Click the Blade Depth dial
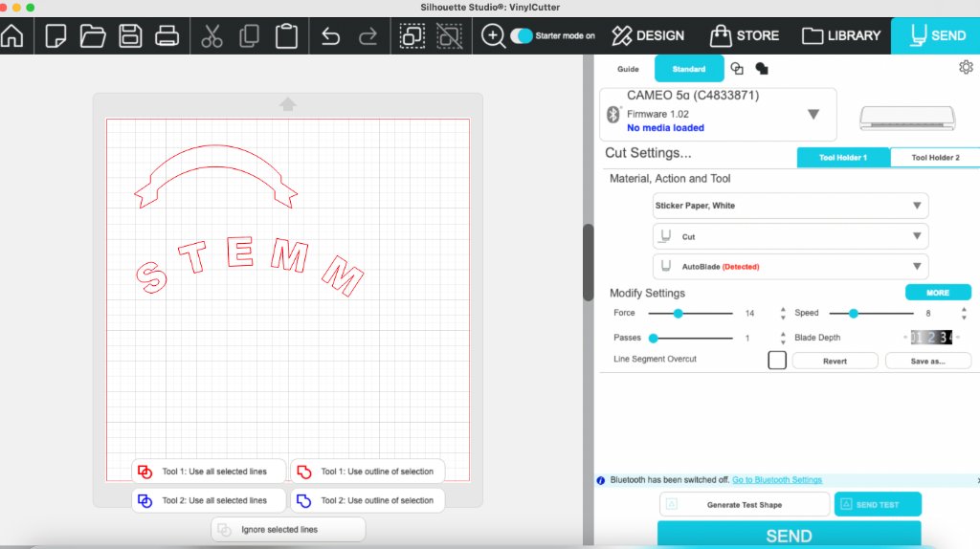 pyautogui.click(x=931, y=338)
